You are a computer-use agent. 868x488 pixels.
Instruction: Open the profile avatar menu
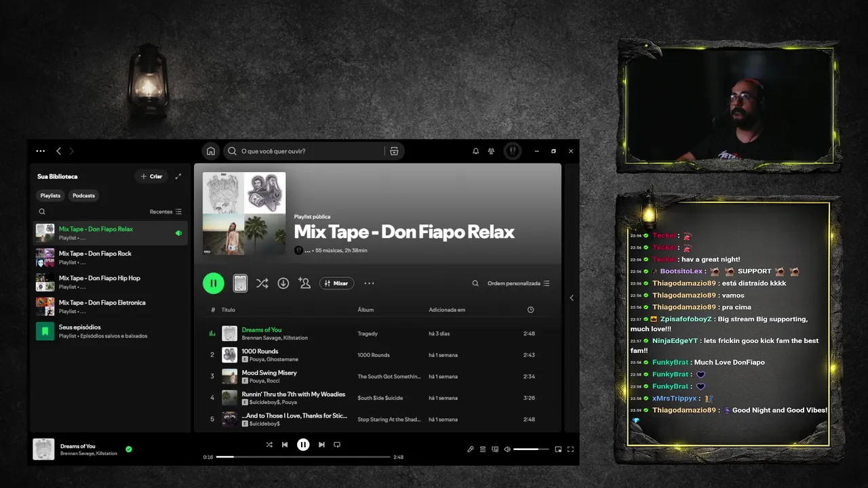pos(513,151)
